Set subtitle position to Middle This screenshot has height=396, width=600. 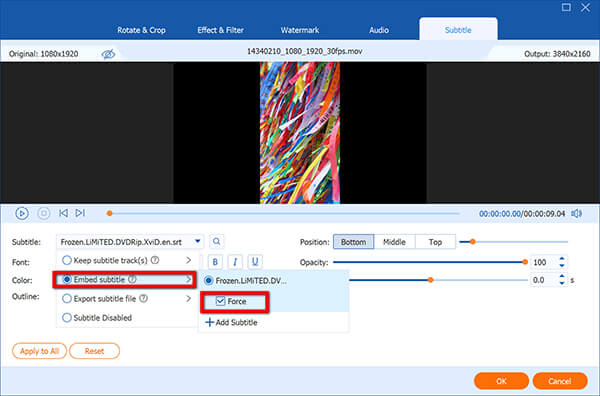pyautogui.click(x=394, y=242)
